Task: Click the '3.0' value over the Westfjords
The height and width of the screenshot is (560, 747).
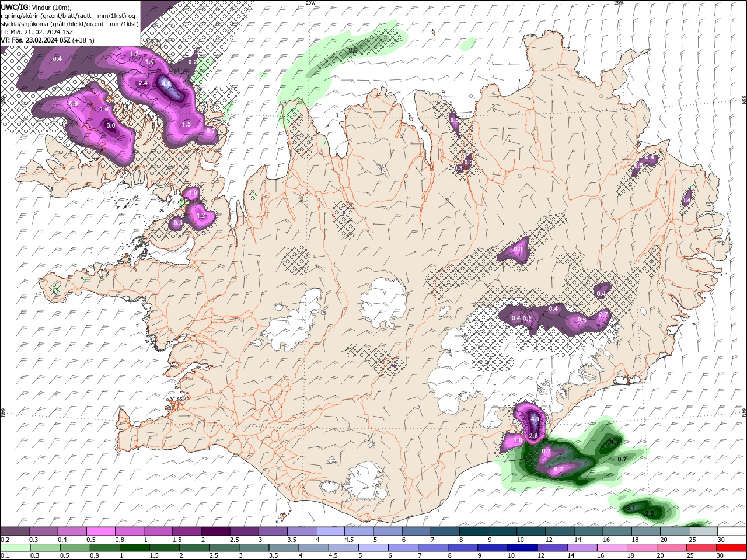Action: [110, 125]
